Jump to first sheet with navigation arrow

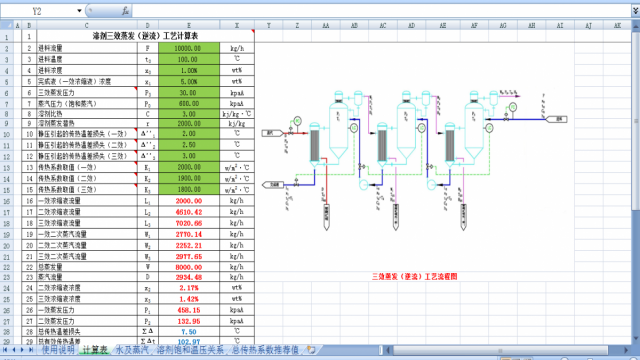[x=5, y=350]
